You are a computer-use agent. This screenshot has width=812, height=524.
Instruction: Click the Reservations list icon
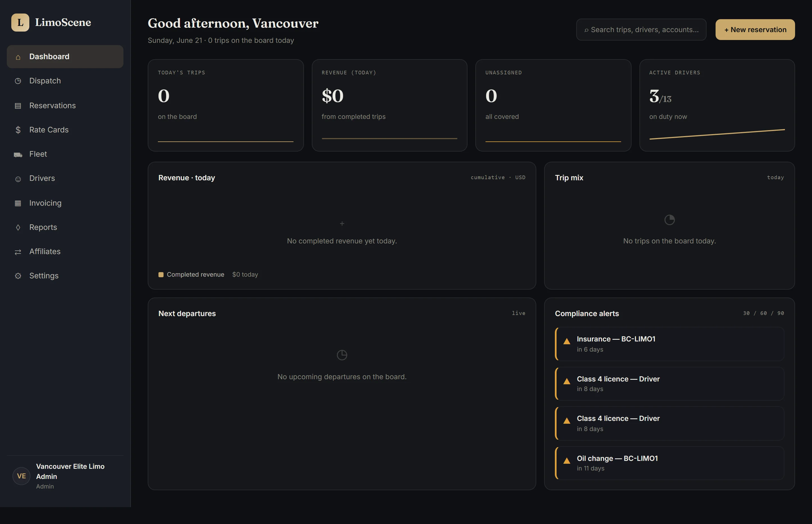click(18, 106)
